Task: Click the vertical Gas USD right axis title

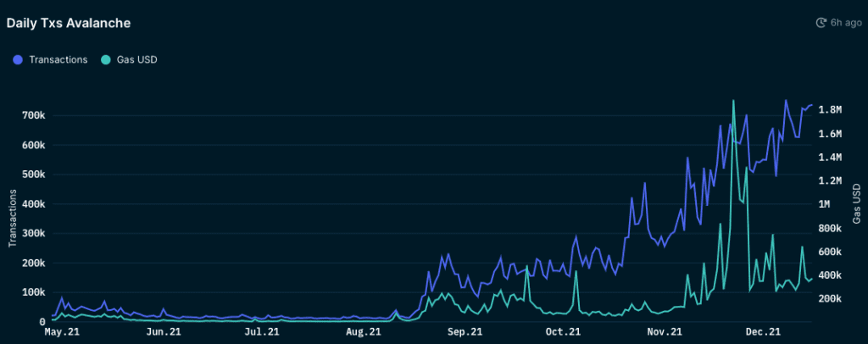Action: pos(856,203)
